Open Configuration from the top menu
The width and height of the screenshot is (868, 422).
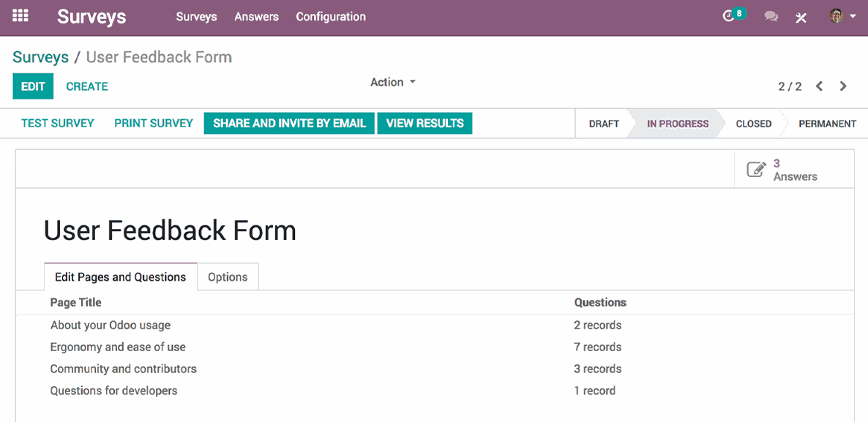point(331,17)
